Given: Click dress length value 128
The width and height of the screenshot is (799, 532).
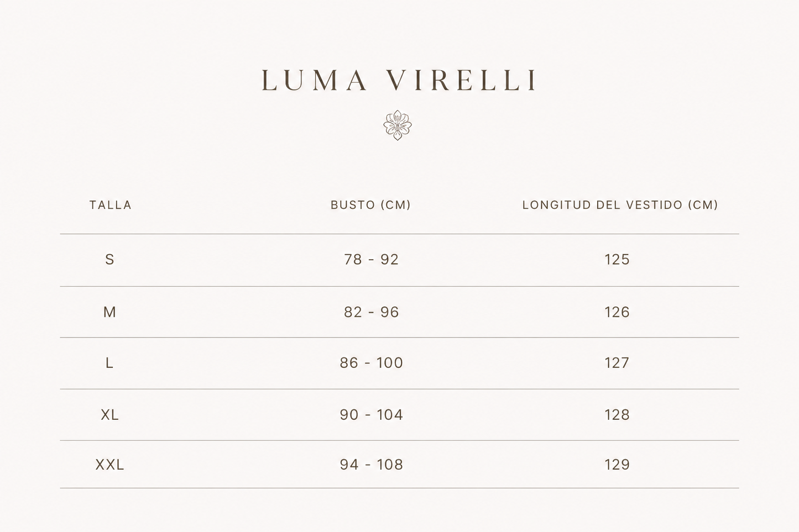Looking at the screenshot, I should (617, 415).
